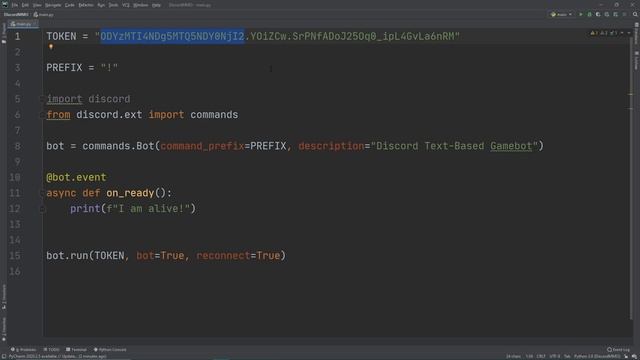Click the 'import discord' statement
The image size is (640, 360).
tap(88, 99)
